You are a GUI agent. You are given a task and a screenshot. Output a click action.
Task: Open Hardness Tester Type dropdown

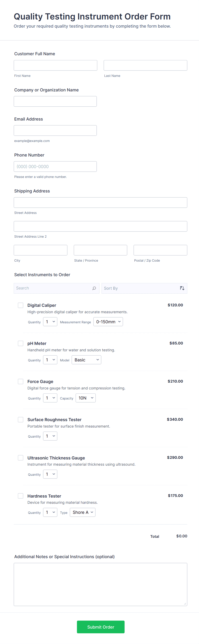pos(83,512)
